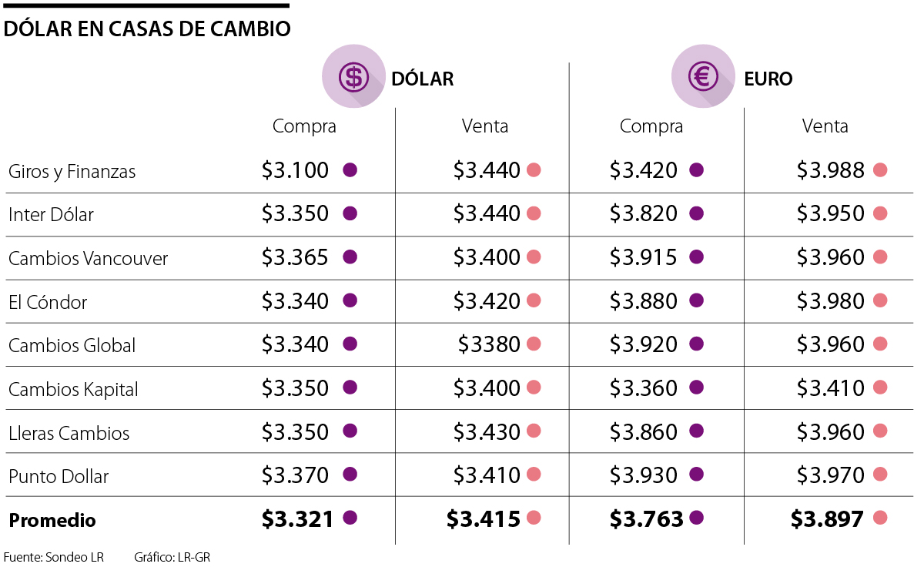Click pink dot next to El Cóndor $3.980

coord(881,300)
